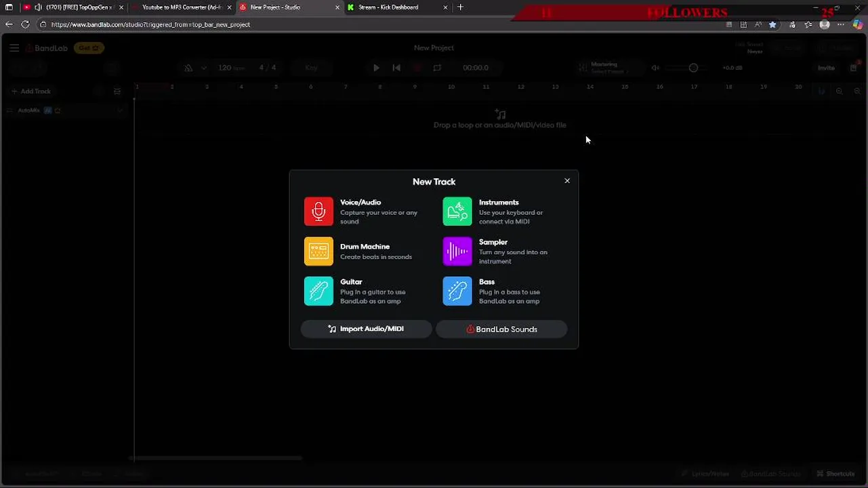Image resolution: width=868 pixels, height=488 pixels.
Task: Toggle the snap magnet icon
Action: coord(822,91)
